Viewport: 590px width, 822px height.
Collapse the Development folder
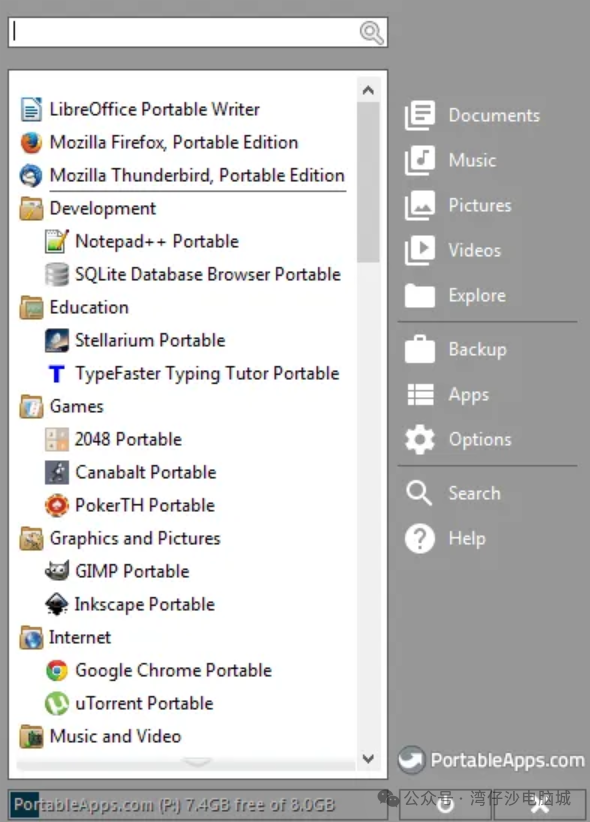coord(31,209)
